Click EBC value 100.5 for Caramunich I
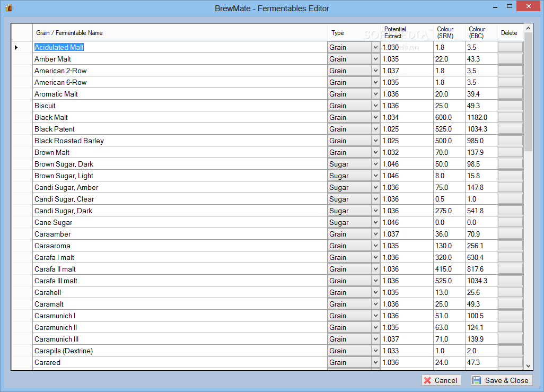Screen dimensions: 544x392 coord(481,316)
